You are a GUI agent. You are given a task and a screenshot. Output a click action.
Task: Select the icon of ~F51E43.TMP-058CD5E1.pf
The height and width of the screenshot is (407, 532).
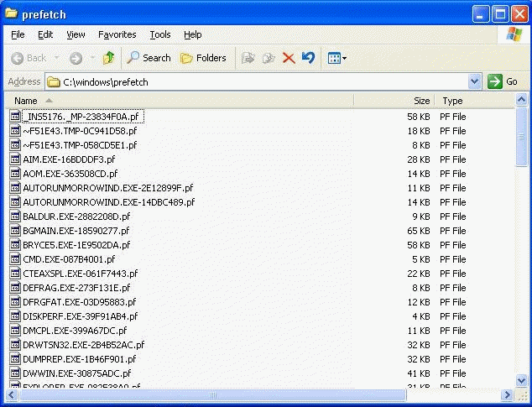pos(15,145)
